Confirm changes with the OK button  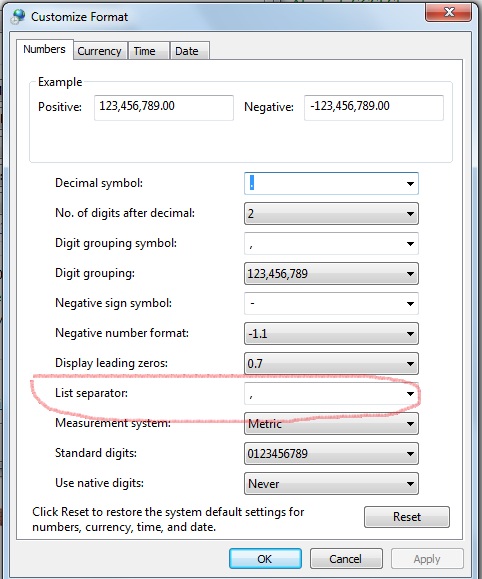click(x=265, y=559)
